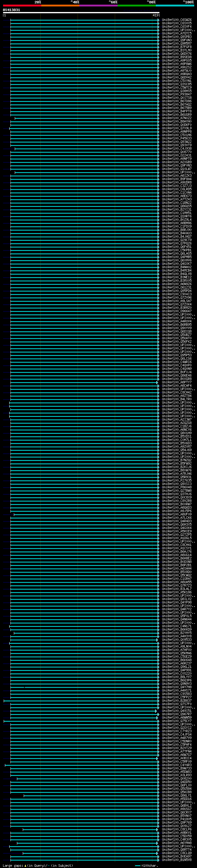Select label UniRef100_B4NA02
This screenshot has height=868, width=197.
pyautogui.click(x=176, y=267)
